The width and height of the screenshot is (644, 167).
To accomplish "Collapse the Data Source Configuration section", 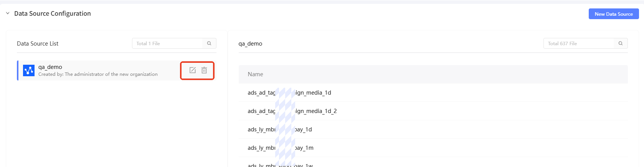I will pyautogui.click(x=8, y=13).
